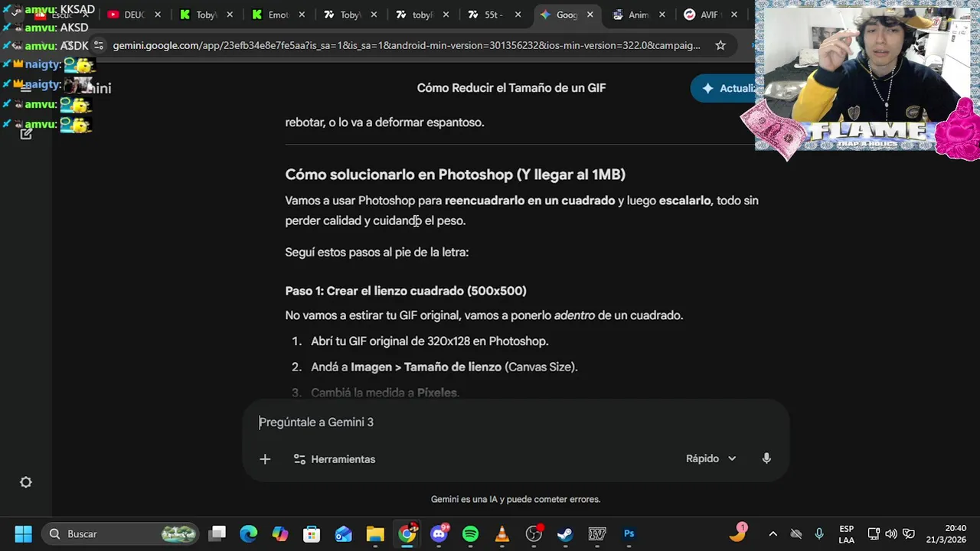Open Outlook from taskbar
Image resolution: width=980 pixels, height=551 pixels.
(343, 533)
